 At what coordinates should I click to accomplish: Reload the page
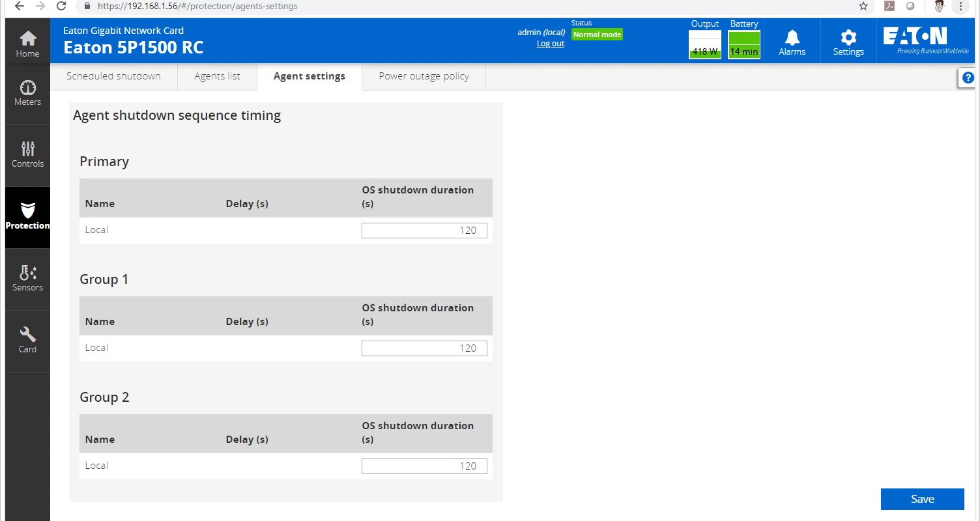[x=61, y=6]
